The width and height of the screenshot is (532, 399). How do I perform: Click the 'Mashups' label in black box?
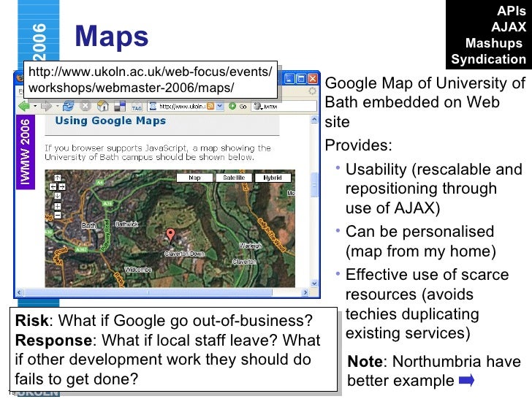(x=494, y=43)
